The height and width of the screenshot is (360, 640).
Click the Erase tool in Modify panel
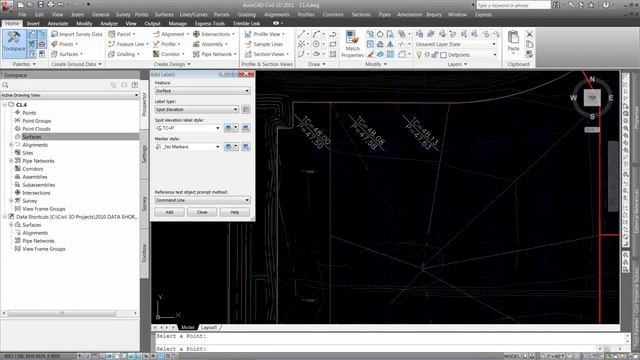370,54
